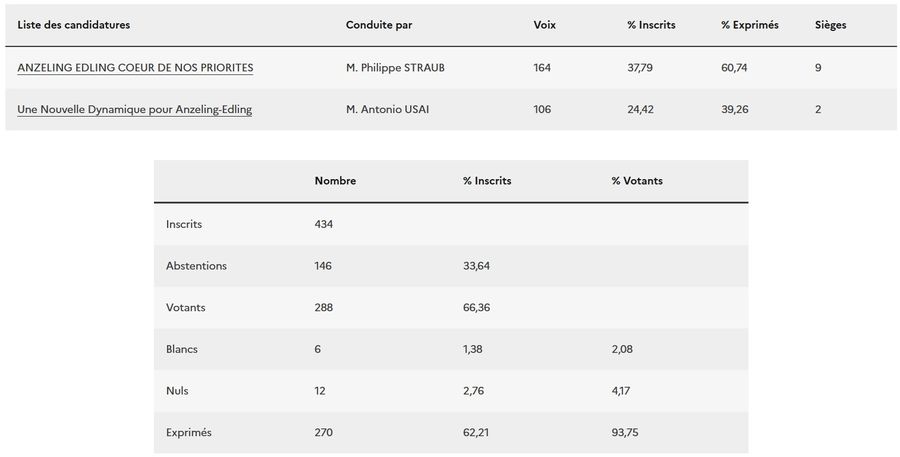The width and height of the screenshot is (900, 457).
Task: Click the Exprimés row label
Action: (x=189, y=433)
